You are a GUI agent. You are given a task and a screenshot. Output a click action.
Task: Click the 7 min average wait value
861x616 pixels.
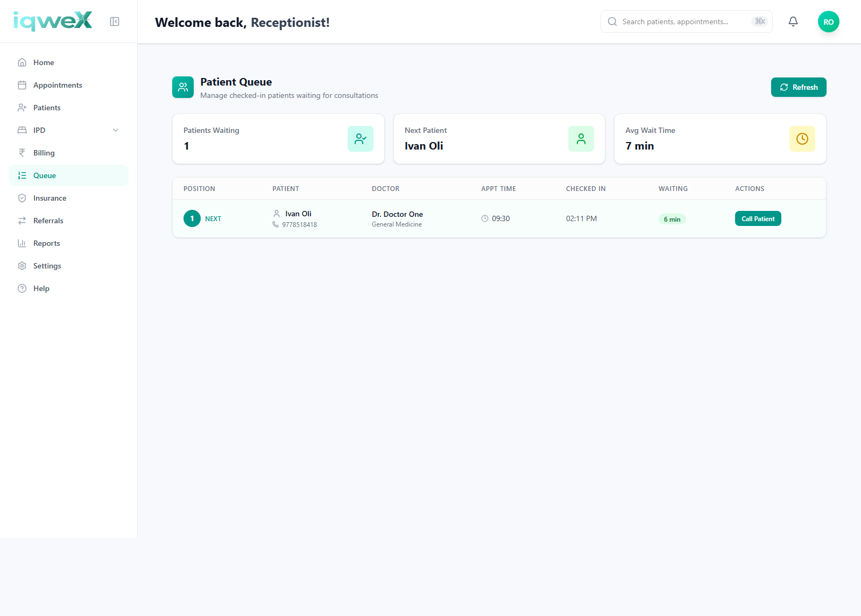point(639,146)
